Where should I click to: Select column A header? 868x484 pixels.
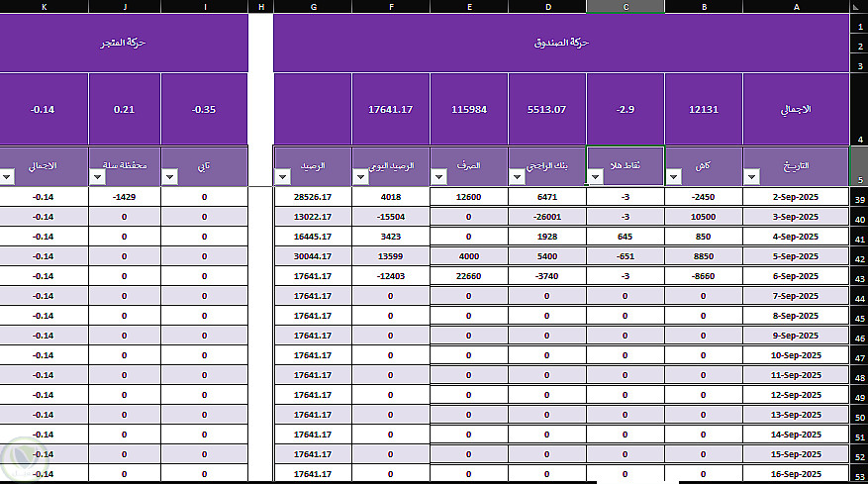tap(796, 7)
